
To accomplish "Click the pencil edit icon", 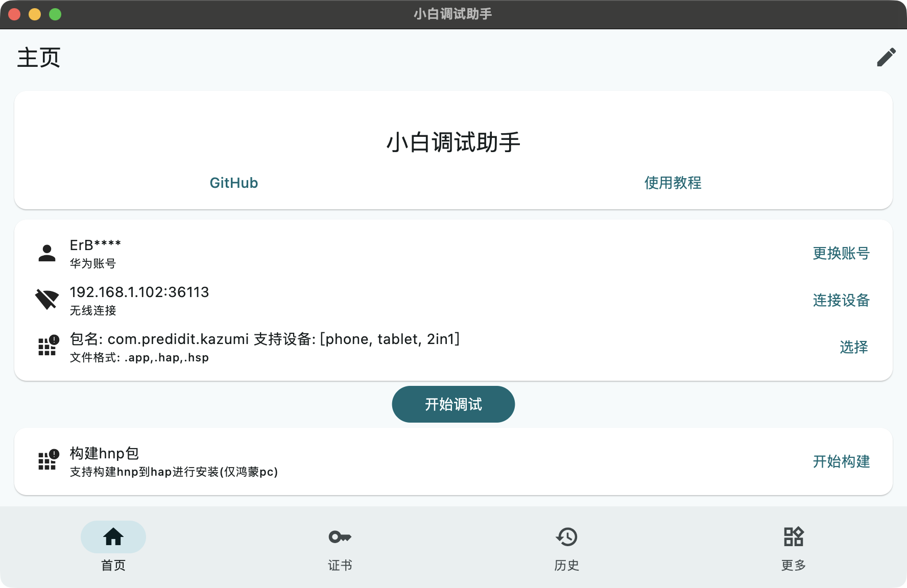I will 886,57.
